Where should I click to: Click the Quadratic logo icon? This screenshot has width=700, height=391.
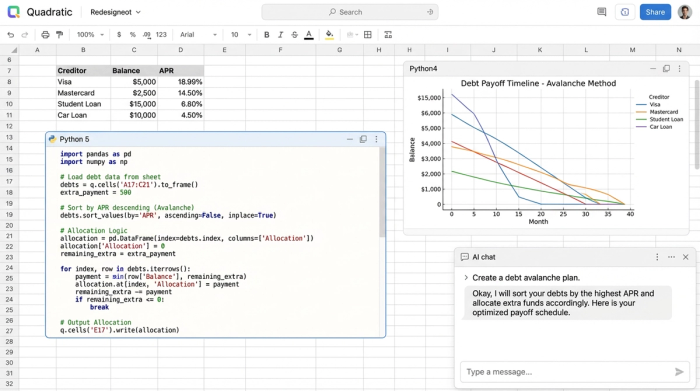pyautogui.click(x=14, y=12)
